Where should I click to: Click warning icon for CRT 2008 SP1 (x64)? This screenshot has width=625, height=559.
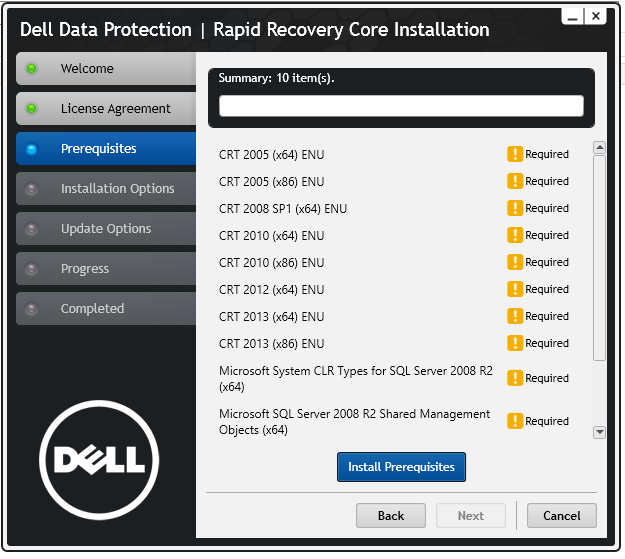coord(515,208)
